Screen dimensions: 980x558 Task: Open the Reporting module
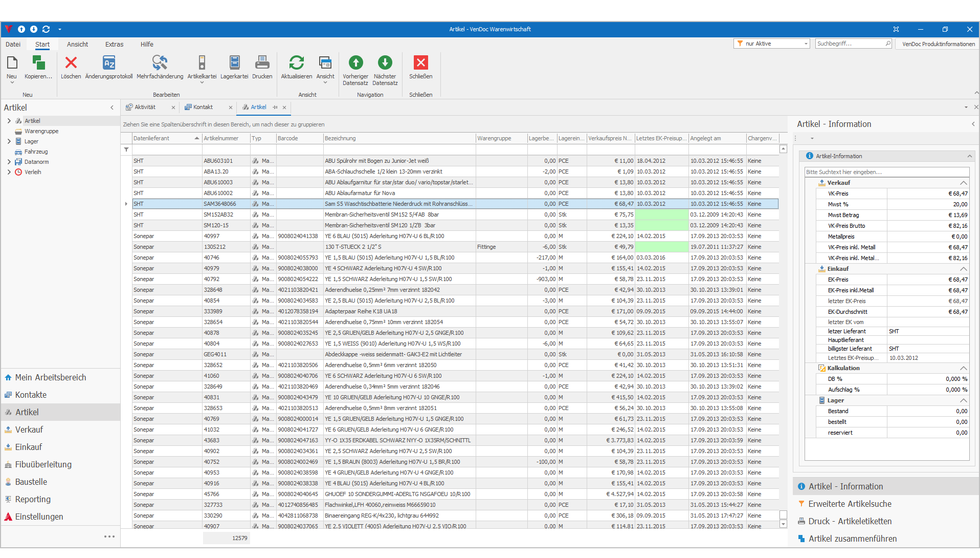pos(33,499)
